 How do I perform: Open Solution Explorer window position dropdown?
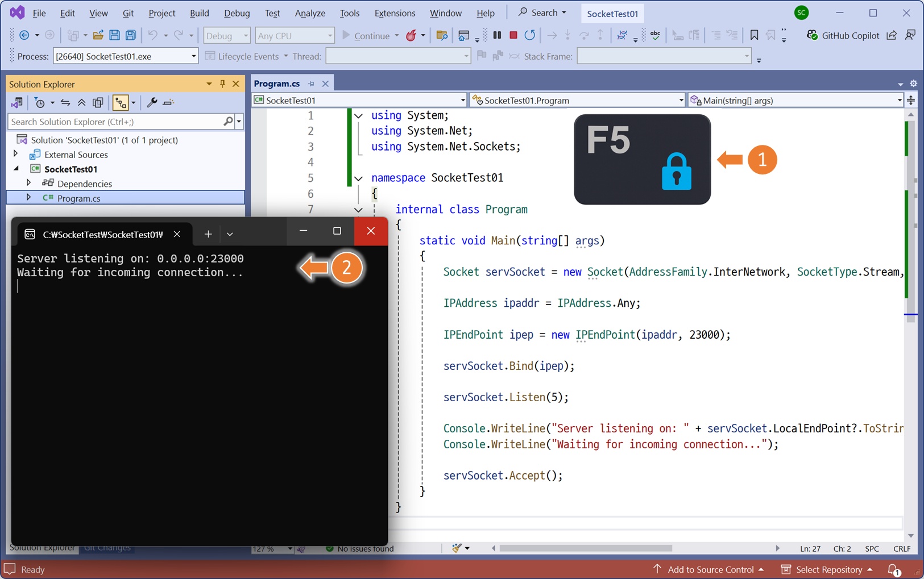click(x=209, y=84)
